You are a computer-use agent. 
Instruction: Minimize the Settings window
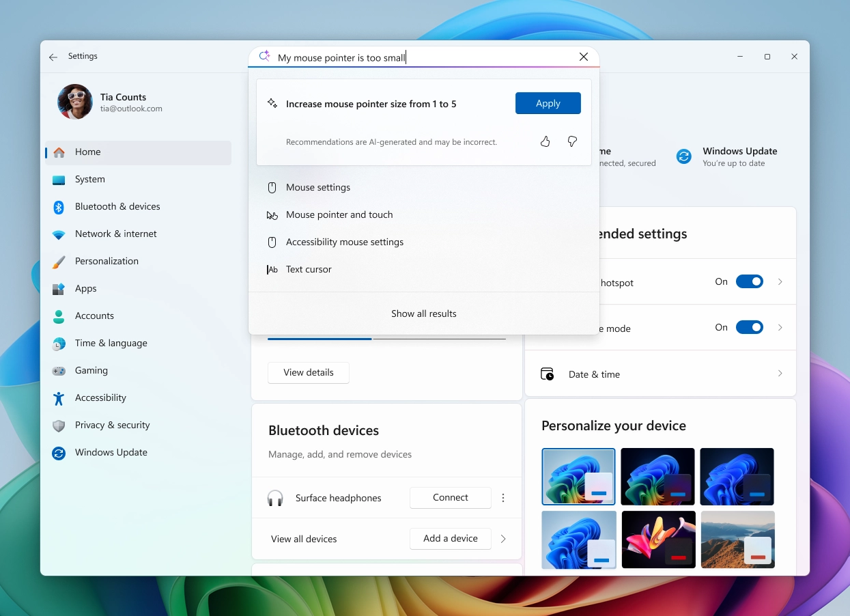(741, 57)
